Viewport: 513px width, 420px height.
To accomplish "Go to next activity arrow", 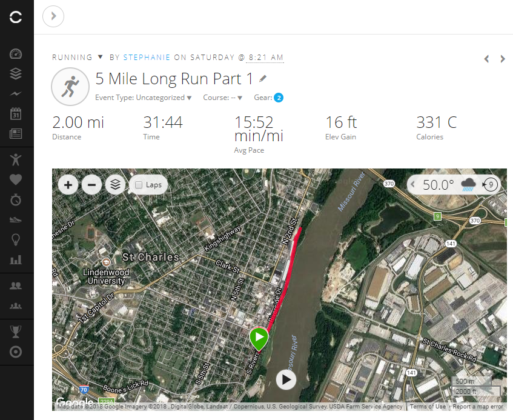I will pos(503,59).
